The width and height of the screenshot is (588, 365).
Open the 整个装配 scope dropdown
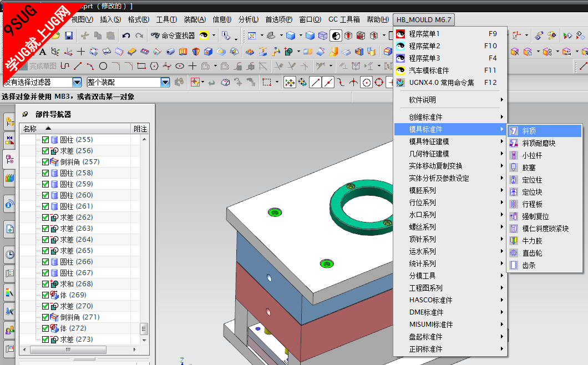[165, 82]
